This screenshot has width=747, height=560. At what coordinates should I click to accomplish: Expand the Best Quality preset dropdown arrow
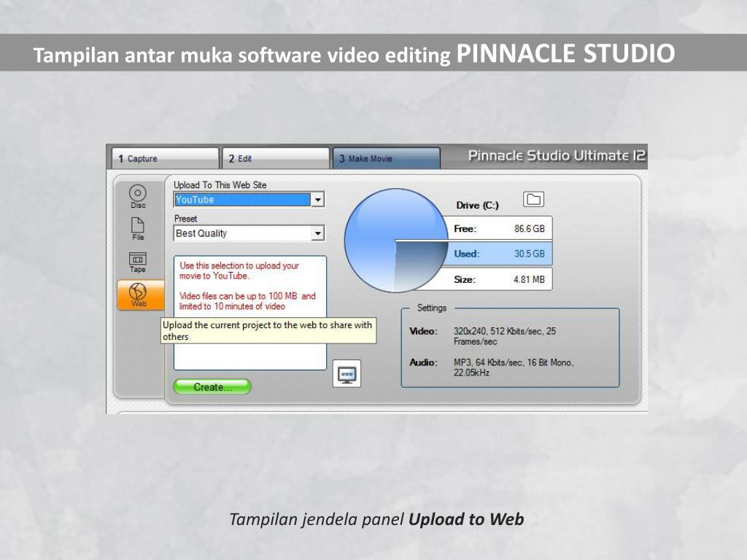pos(318,233)
